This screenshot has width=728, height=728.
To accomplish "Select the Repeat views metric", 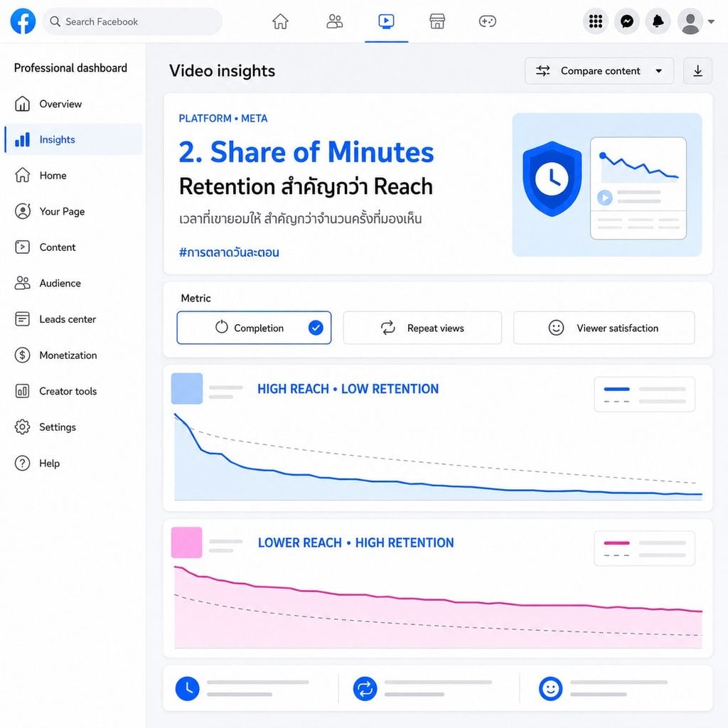I will tap(422, 328).
